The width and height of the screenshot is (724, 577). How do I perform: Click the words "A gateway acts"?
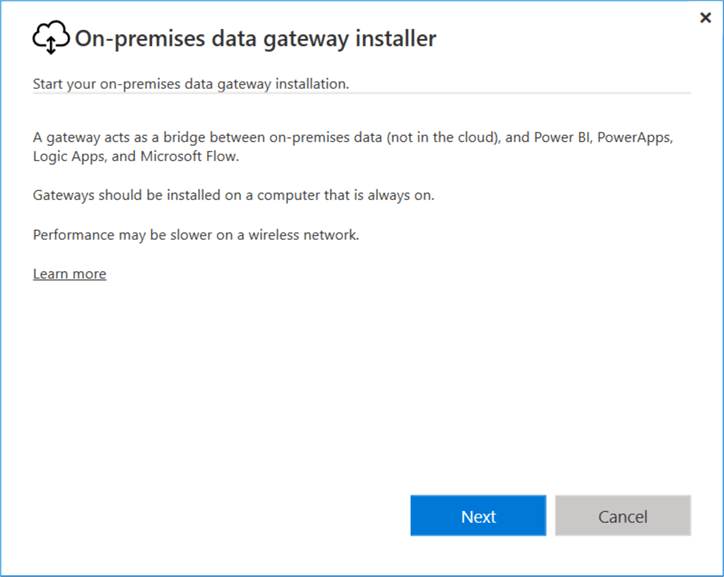click(80, 138)
